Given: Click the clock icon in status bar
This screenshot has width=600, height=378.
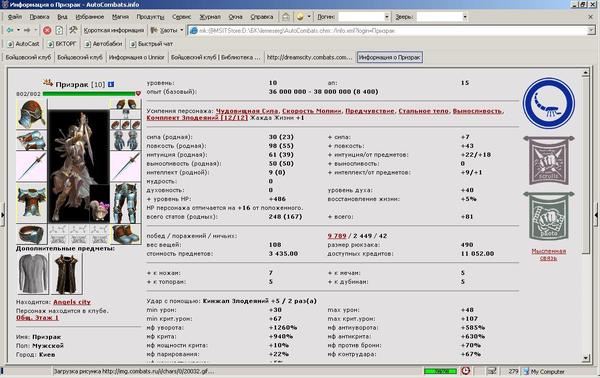Looking at the screenshot, I should coord(466,371).
